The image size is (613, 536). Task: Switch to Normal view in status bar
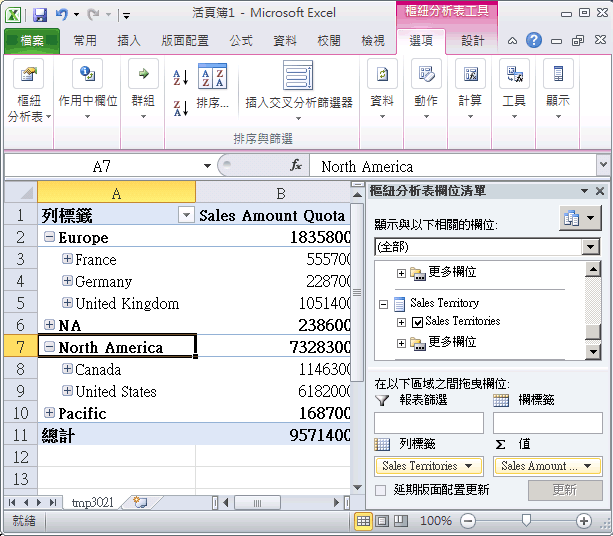click(x=363, y=521)
